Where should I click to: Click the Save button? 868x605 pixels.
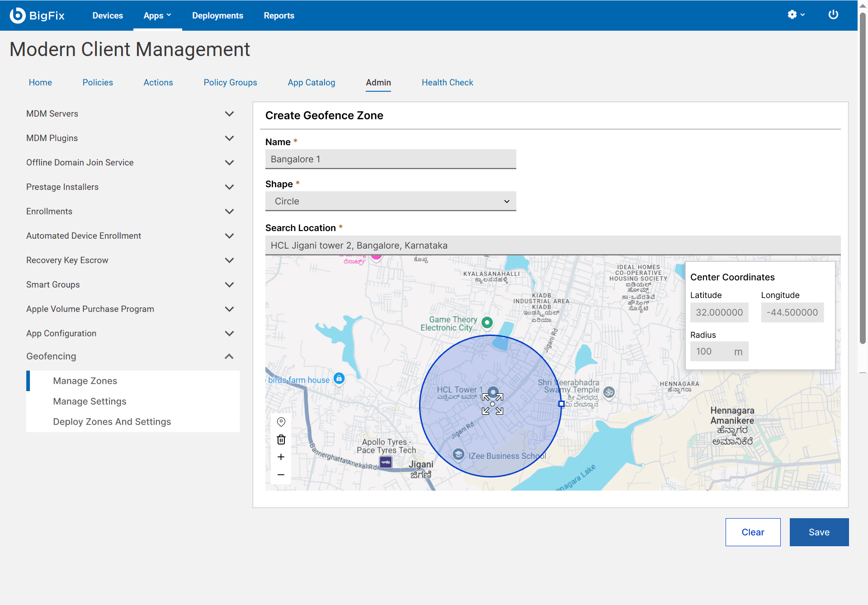(x=819, y=532)
